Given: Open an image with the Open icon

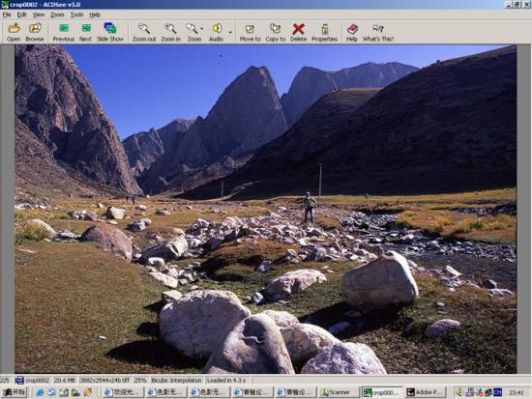Looking at the screenshot, I should 14,33.
